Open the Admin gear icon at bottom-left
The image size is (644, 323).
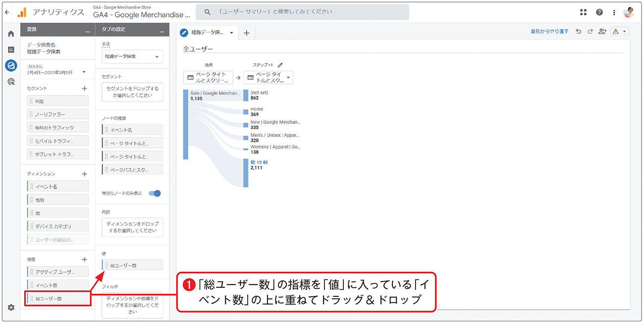tap(11, 307)
